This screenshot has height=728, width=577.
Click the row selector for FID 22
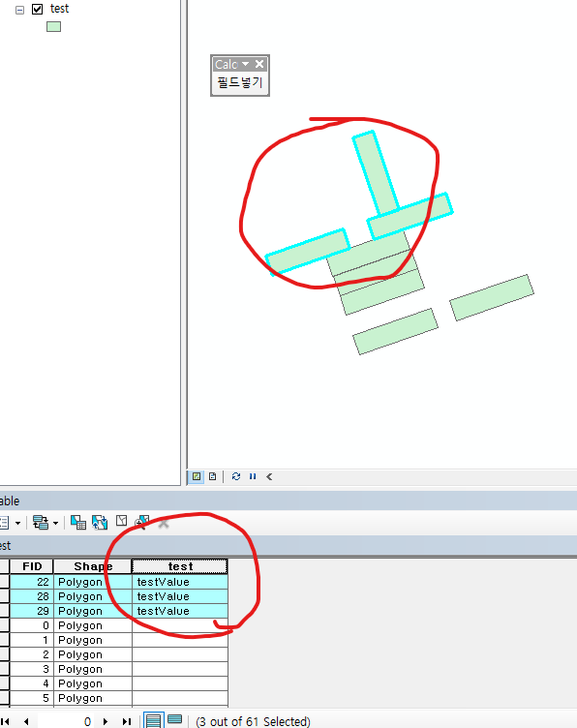click(x=4, y=582)
